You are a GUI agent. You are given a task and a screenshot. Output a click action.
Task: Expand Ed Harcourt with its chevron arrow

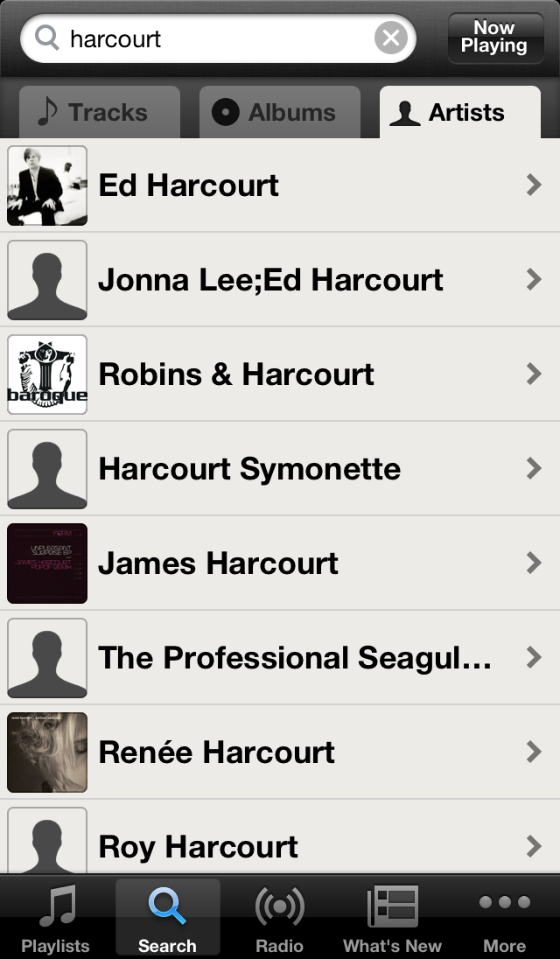[534, 185]
